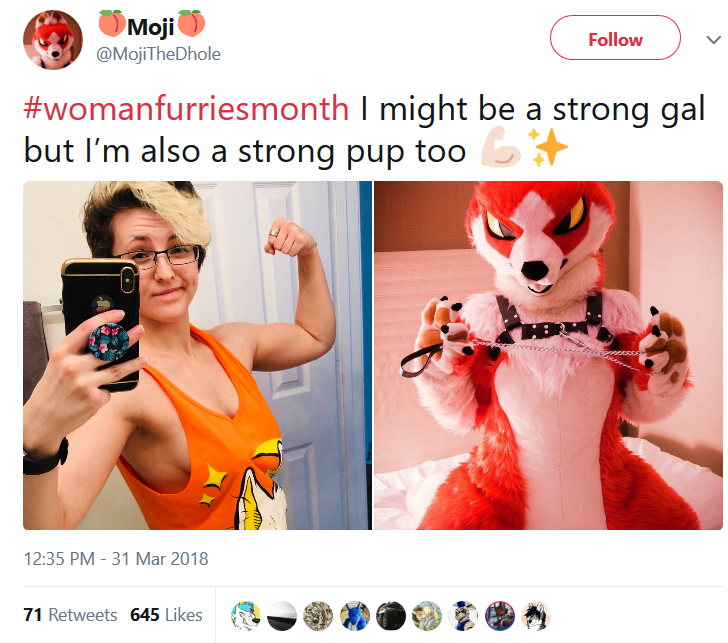View the 71 Retweets list
The width and height of the screenshot is (728, 643).
pyautogui.click(x=70, y=615)
